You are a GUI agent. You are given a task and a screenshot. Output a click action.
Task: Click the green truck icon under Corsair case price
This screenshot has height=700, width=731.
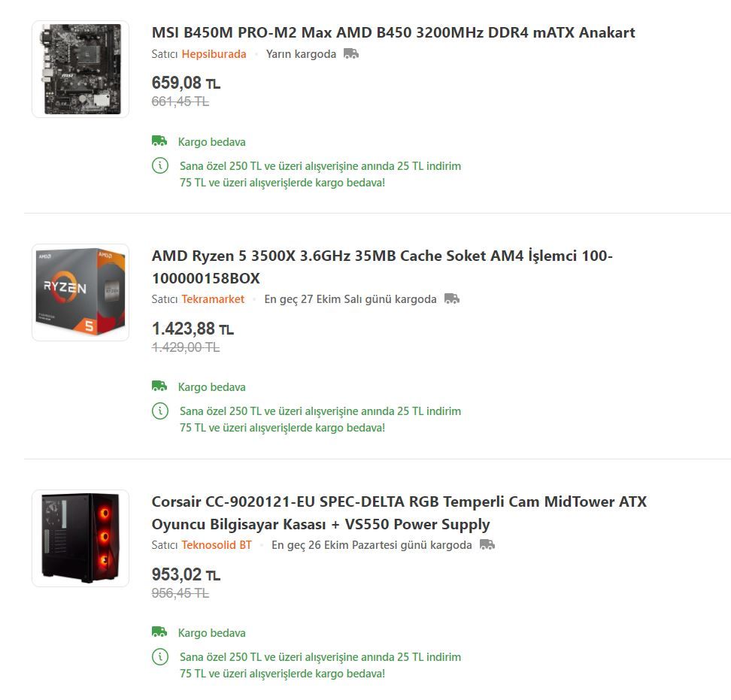159,632
